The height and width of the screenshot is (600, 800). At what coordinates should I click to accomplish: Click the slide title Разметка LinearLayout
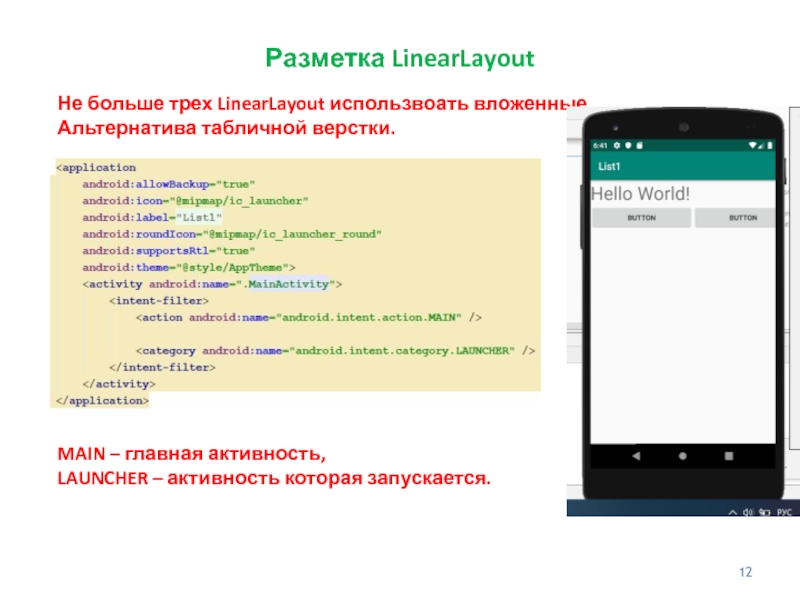[x=400, y=60]
